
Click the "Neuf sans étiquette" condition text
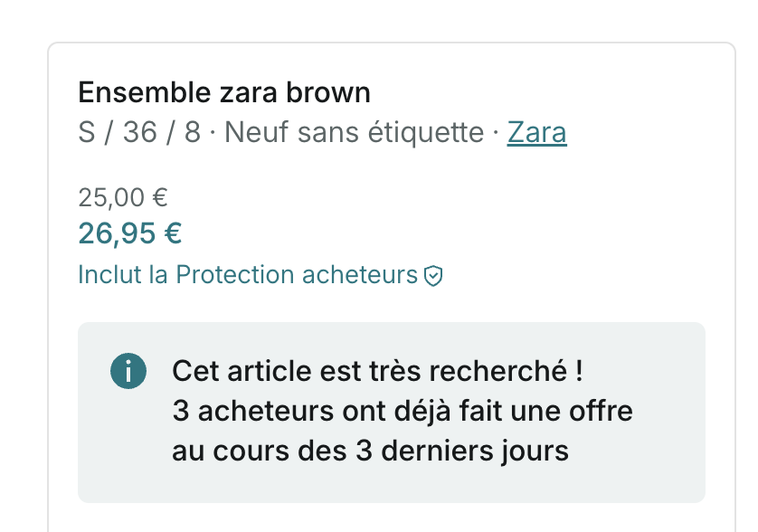(355, 133)
